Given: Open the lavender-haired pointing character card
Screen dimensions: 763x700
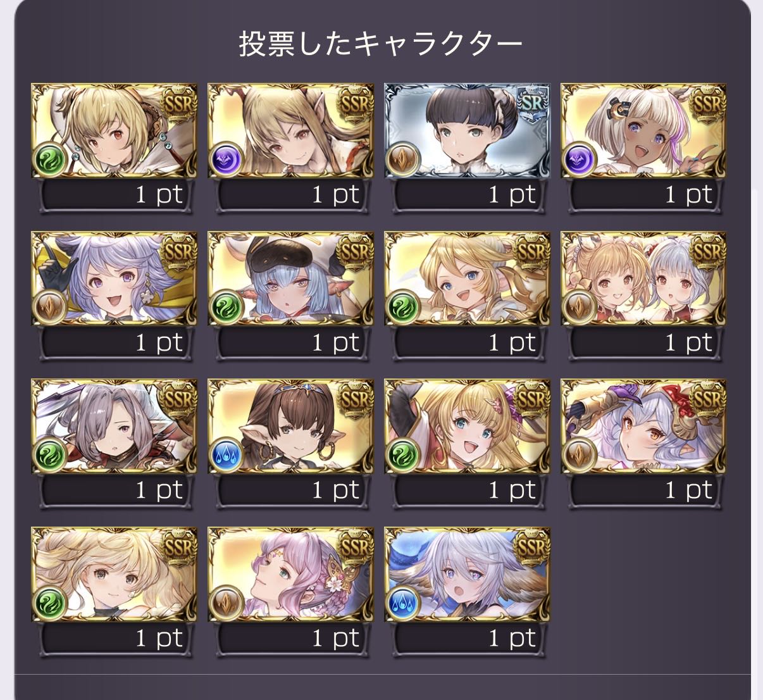Looking at the screenshot, I should [x=115, y=278].
